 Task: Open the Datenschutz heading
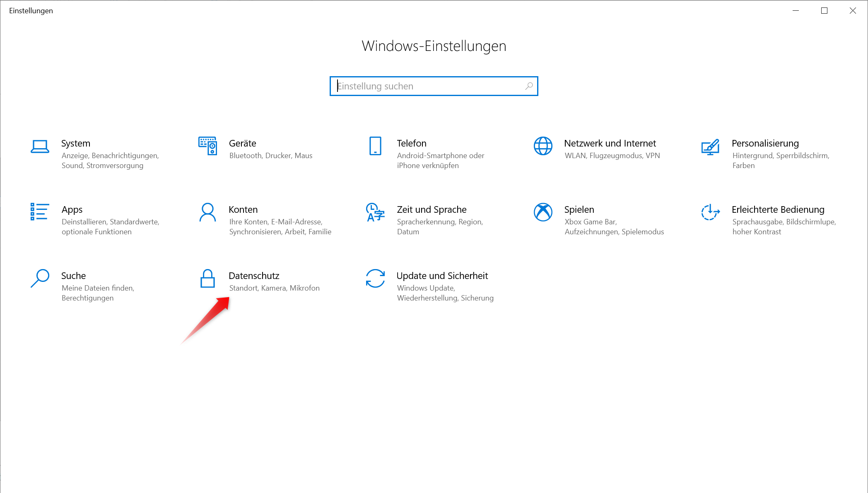(x=254, y=276)
